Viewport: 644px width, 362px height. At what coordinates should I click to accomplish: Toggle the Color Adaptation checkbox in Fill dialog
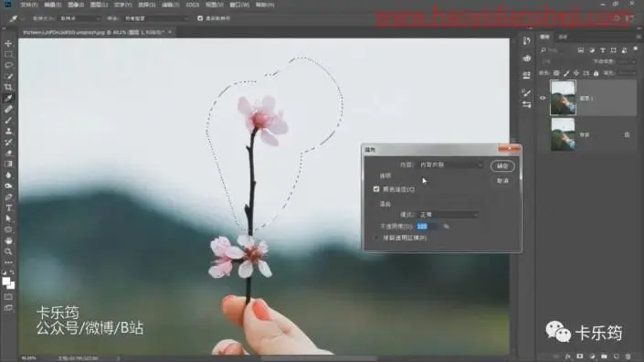coord(376,189)
